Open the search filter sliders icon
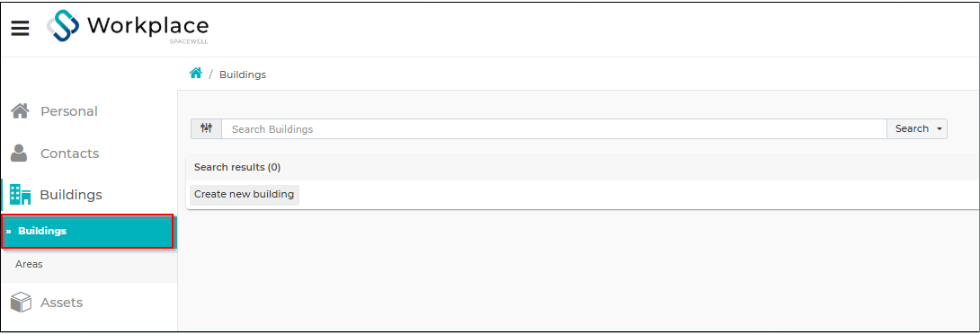 tap(206, 128)
